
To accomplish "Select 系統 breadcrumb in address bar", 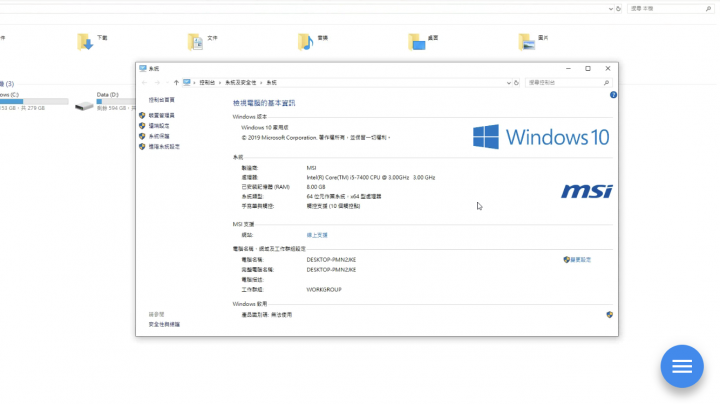I will pyautogui.click(x=271, y=83).
